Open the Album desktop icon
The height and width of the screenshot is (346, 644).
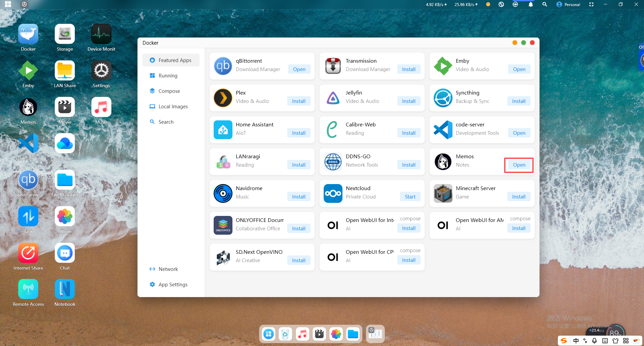[65, 217]
